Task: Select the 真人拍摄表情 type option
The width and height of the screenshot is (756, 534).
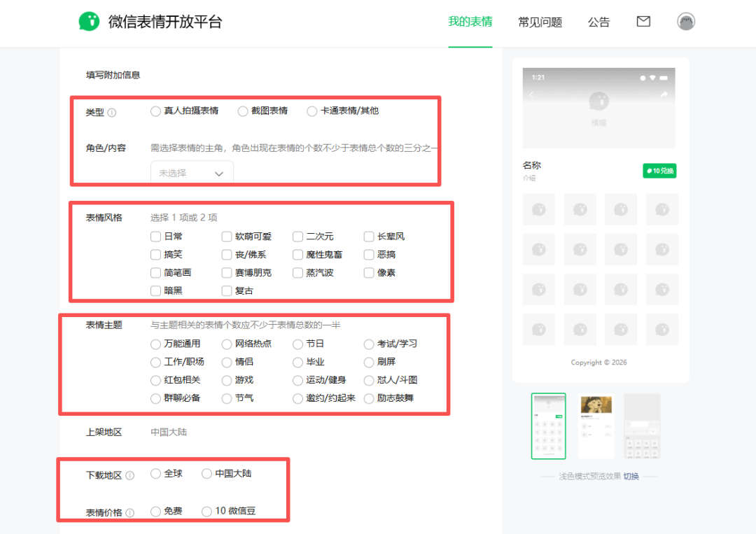Action: [155, 111]
